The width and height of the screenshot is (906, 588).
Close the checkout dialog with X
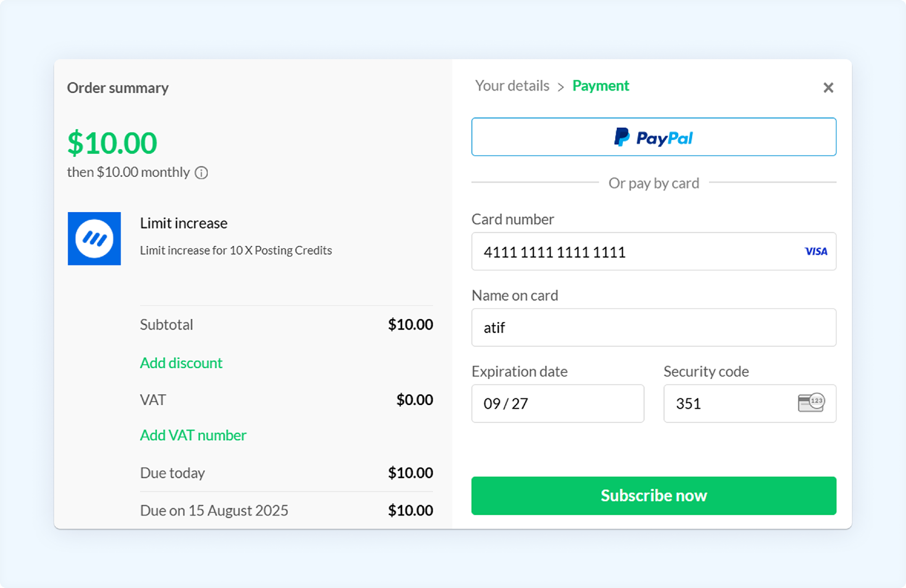point(828,88)
